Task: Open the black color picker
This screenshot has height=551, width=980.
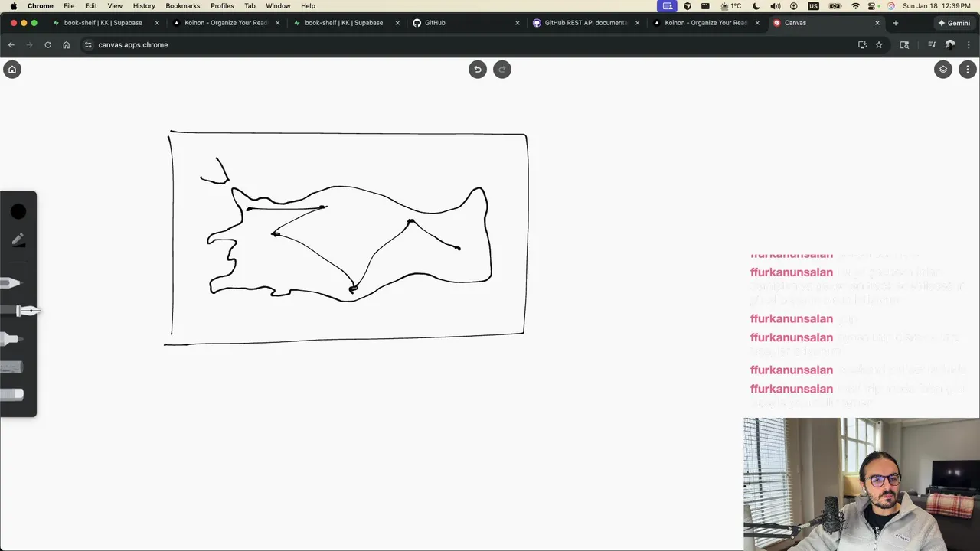Action: point(18,211)
